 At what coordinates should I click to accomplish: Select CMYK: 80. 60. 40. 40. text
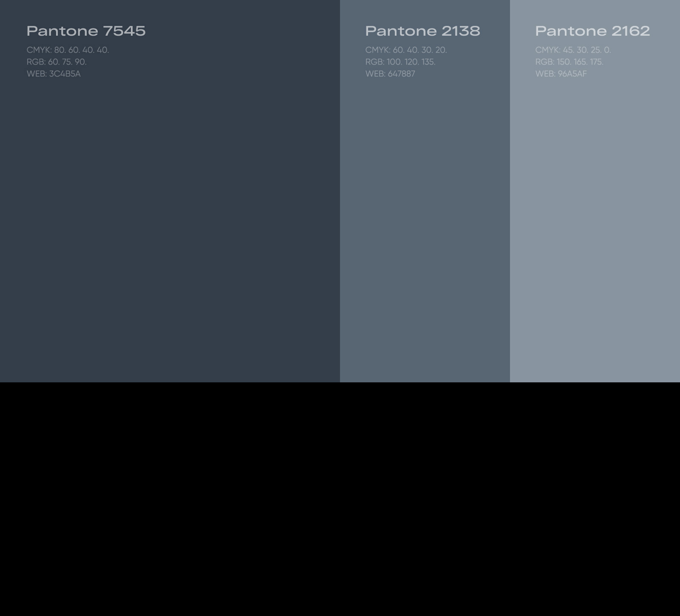tap(68, 50)
